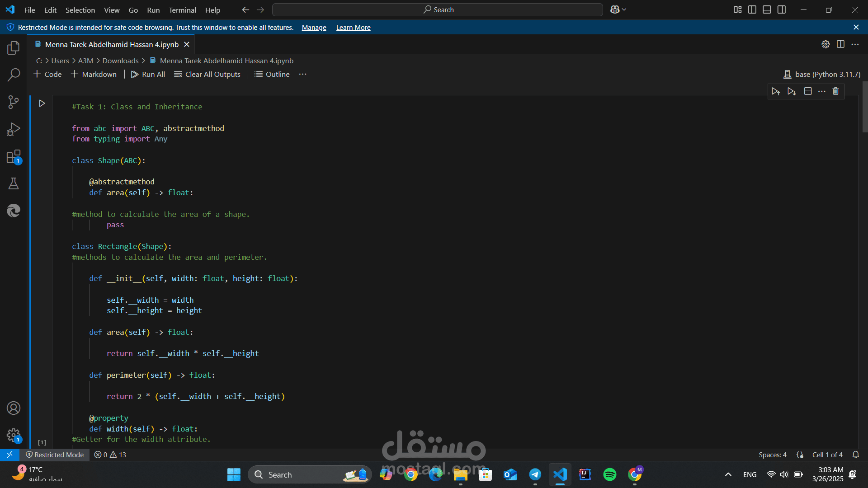Screen dimensions: 868x488
Task: Open the system volume control
Action: (x=783, y=474)
